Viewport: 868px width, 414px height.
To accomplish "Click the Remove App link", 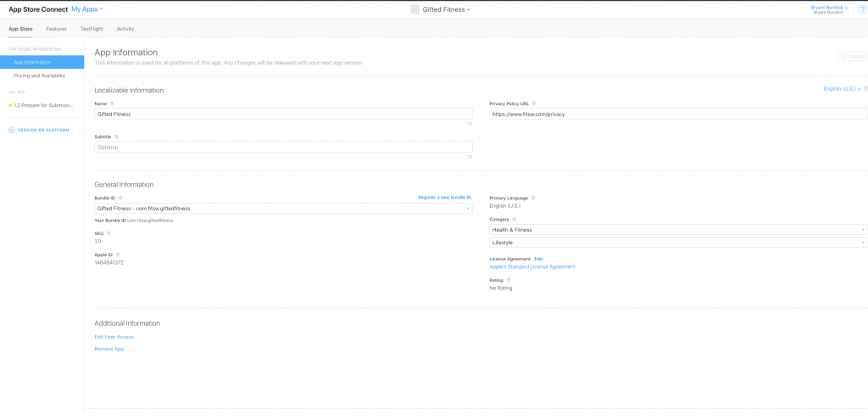I will point(109,350).
